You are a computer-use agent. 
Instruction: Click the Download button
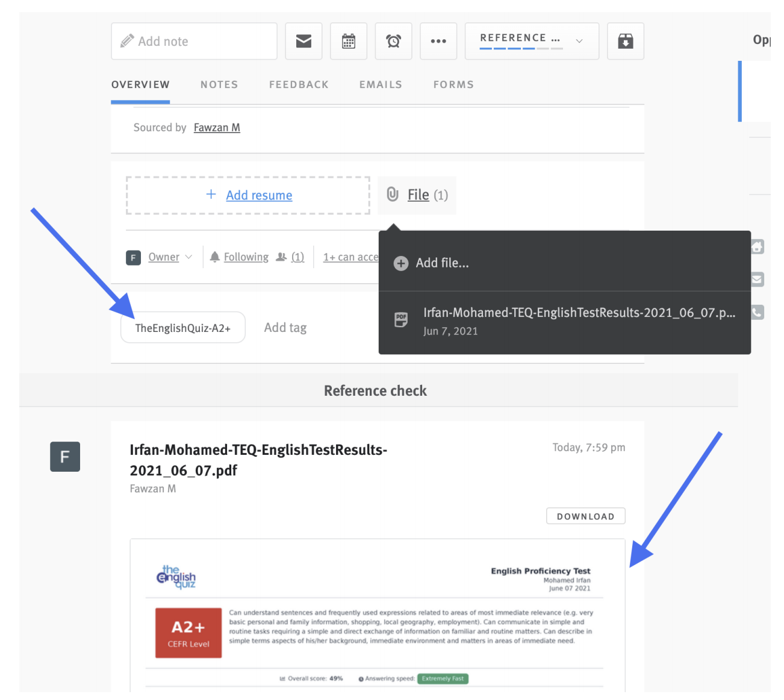click(585, 516)
